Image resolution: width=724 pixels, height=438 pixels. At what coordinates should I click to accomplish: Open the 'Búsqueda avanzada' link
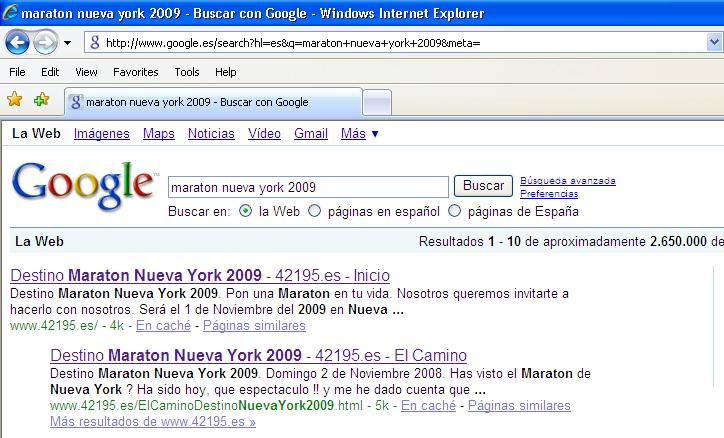pyautogui.click(x=567, y=181)
